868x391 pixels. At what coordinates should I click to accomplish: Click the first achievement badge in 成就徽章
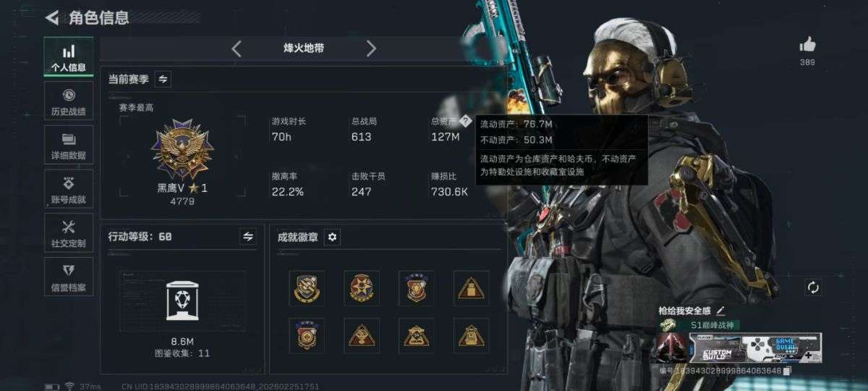coord(307,288)
